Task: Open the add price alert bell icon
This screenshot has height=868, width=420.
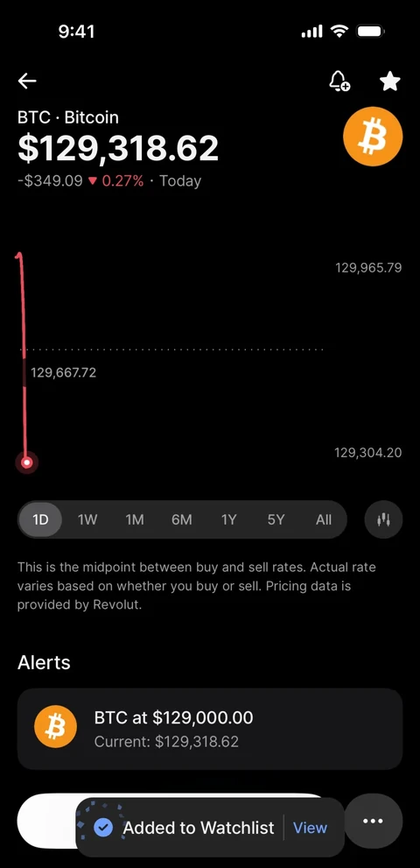Action: [339, 81]
